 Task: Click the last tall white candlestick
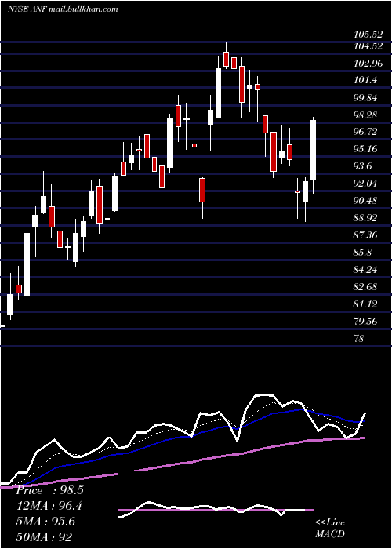coord(314,151)
